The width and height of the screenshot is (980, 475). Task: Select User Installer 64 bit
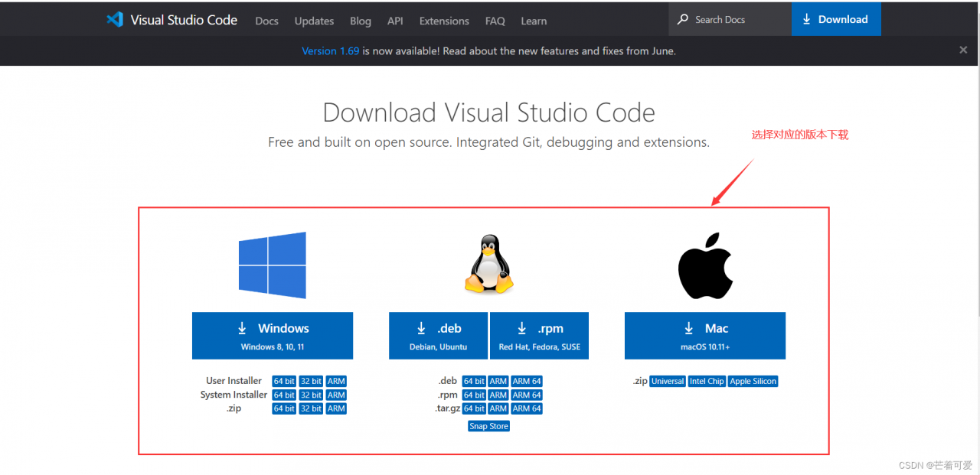[x=284, y=381]
